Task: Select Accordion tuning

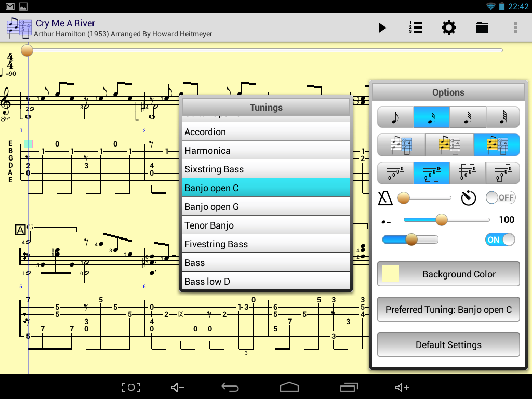Action: click(x=266, y=131)
